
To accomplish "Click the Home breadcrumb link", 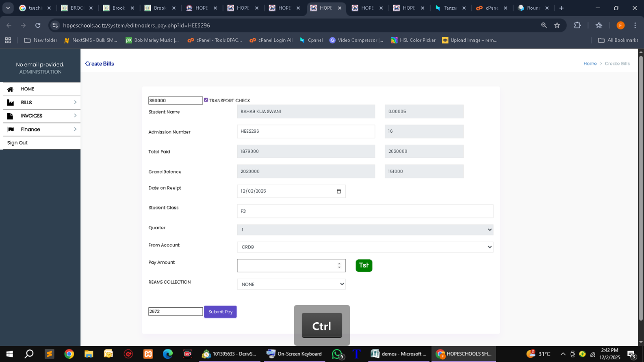I will pos(590,64).
